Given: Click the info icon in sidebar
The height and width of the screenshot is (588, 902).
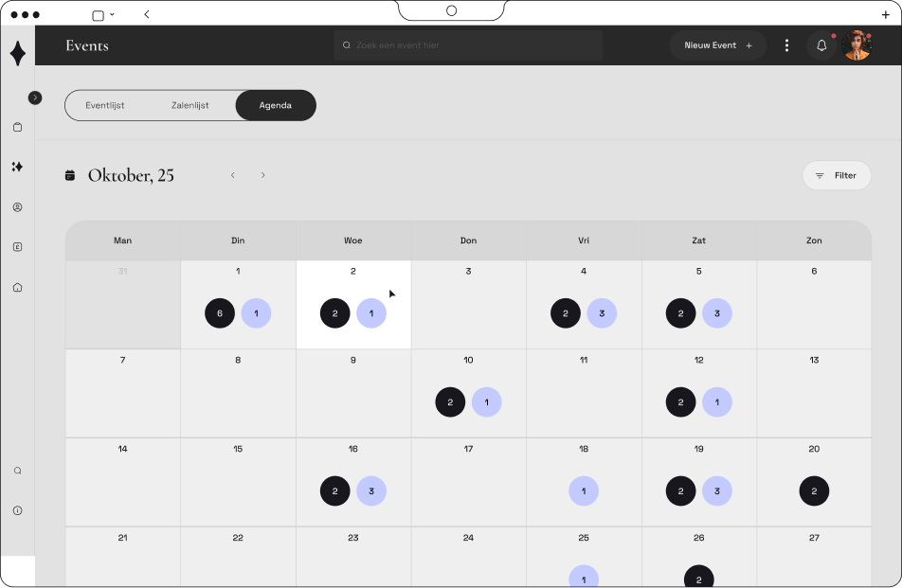Looking at the screenshot, I should 18,510.
